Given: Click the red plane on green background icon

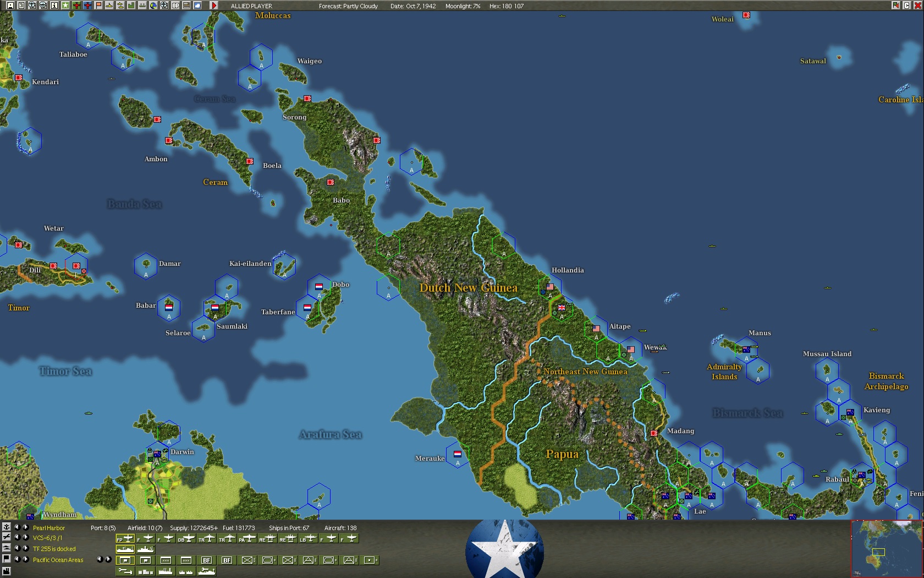Looking at the screenshot, I should coord(76,6).
